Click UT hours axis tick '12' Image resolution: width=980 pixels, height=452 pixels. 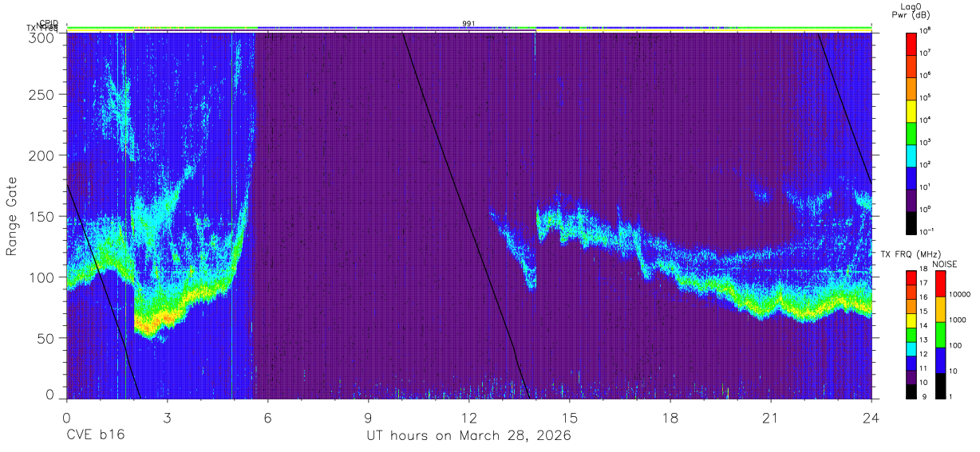tap(469, 418)
